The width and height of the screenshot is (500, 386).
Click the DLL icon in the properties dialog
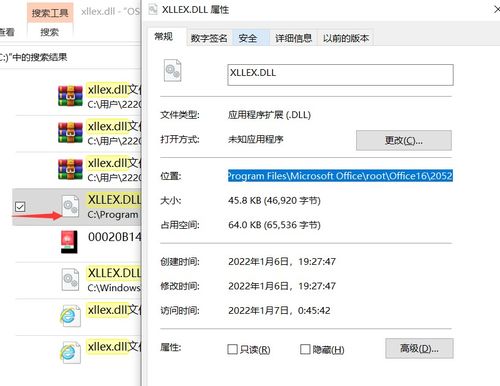[172, 70]
